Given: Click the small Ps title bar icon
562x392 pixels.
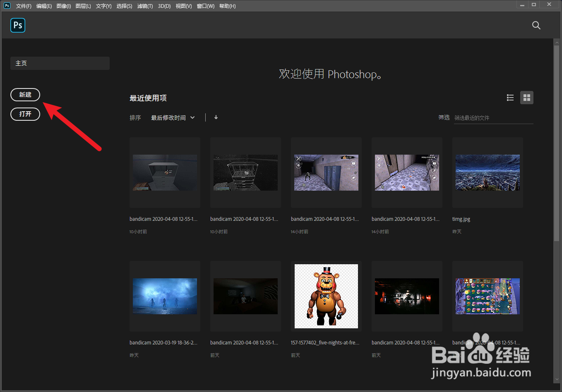Looking at the screenshot, I should [x=7, y=5].
